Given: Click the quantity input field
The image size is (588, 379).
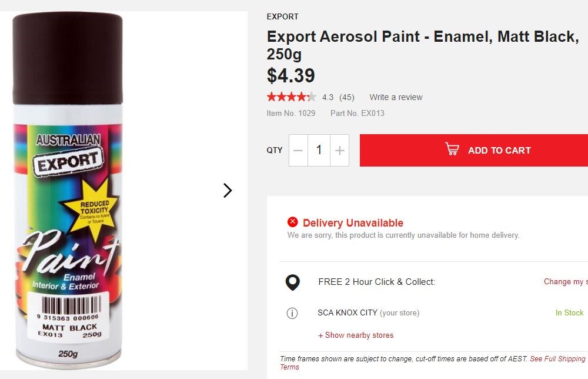Looking at the screenshot, I should pos(319,150).
